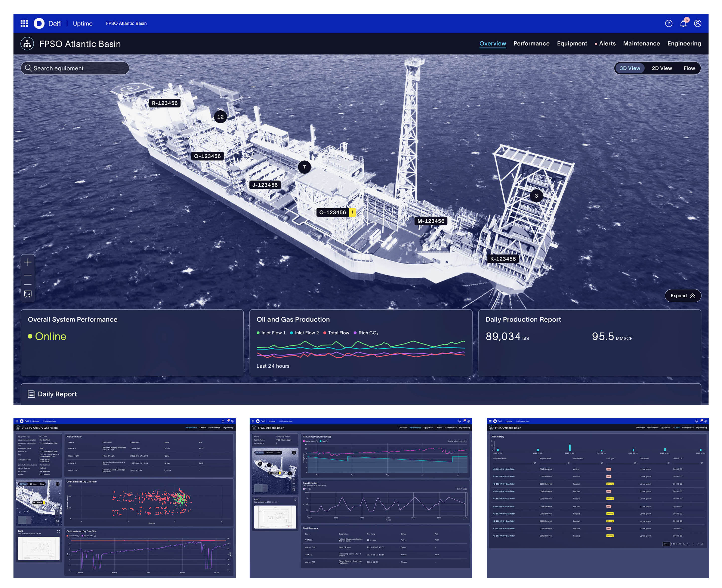The width and height of the screenshot is (722, 588).
Task: Click facility hierarchy icon beside FPSO Atlantic Basin
Action: point(27,44)
